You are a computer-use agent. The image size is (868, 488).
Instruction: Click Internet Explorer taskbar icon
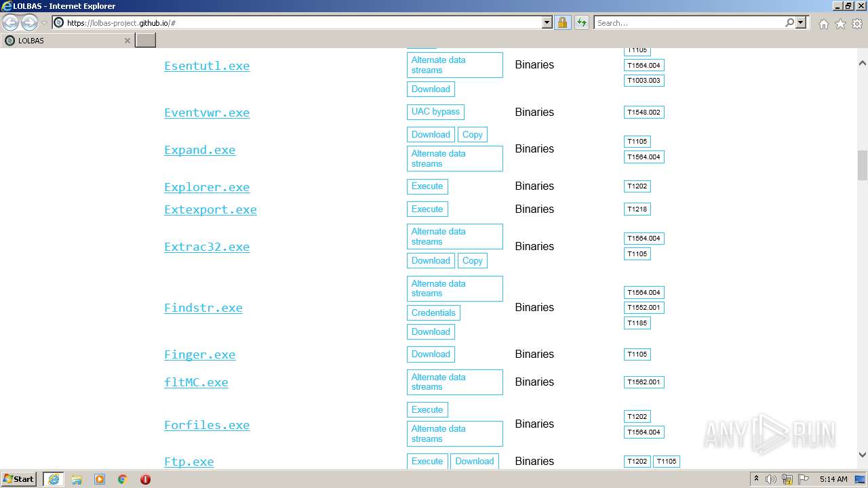54,479
